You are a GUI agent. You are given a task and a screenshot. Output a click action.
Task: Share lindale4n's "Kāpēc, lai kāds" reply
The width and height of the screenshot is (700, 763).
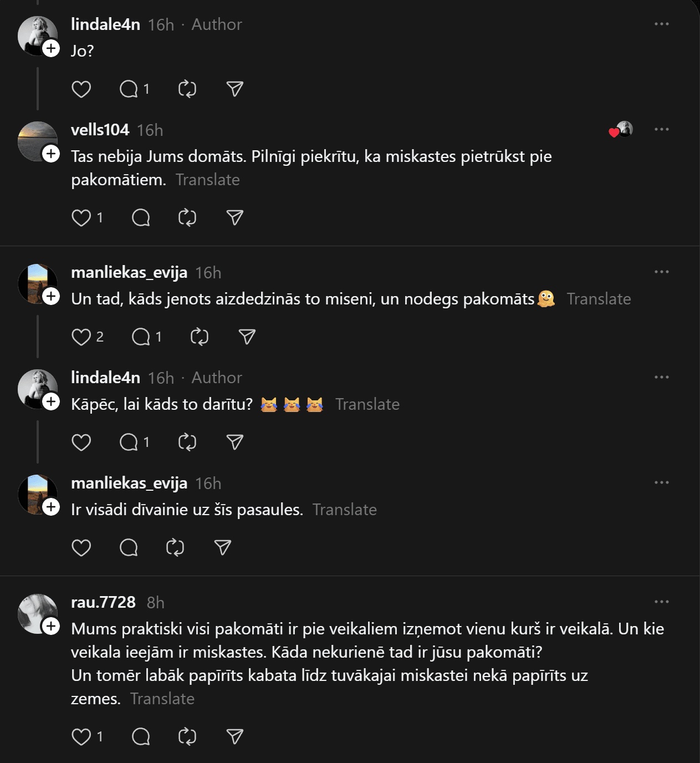pos(235,442)
